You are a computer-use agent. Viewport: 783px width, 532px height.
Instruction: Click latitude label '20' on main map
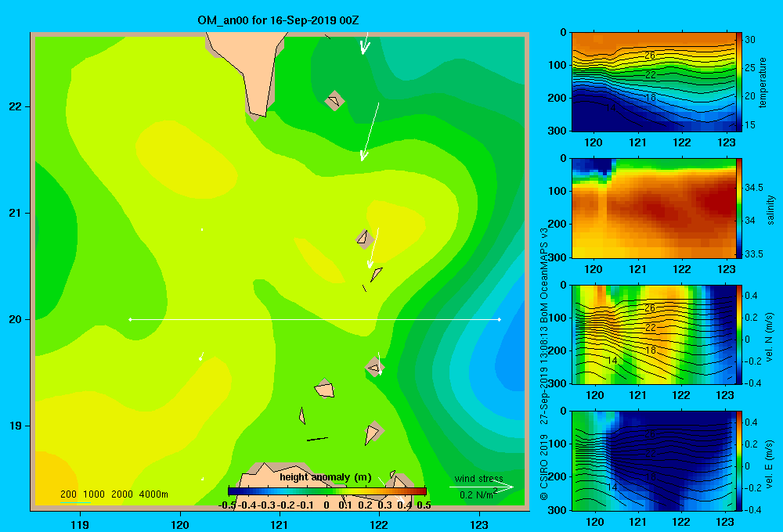pos(16,319)
